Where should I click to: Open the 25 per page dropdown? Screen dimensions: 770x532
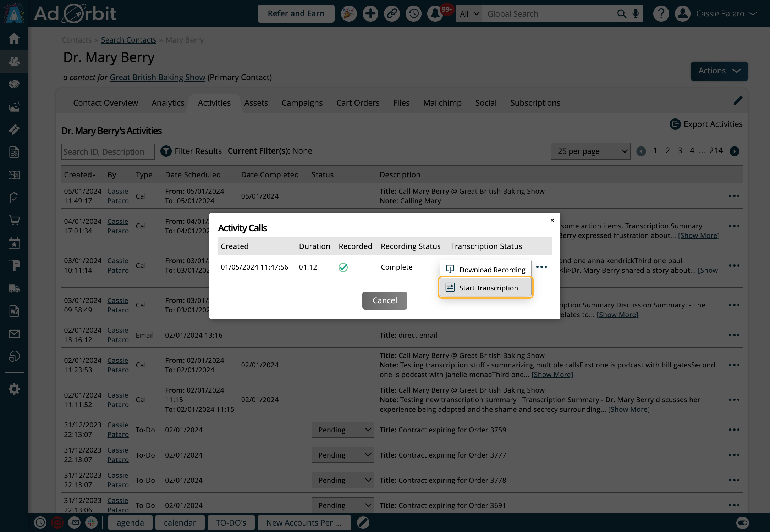point(590,151)
